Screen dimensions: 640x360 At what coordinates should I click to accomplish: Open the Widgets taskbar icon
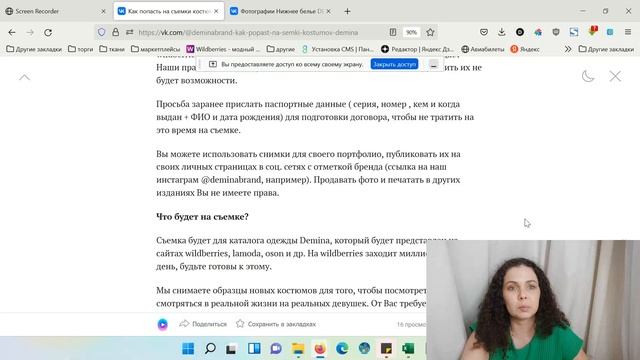click(x=254, y=349)
